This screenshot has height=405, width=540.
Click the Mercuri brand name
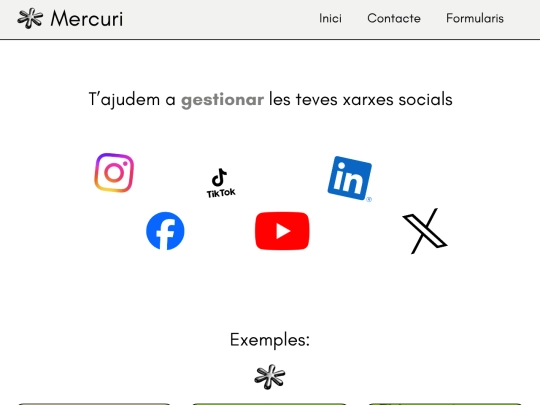[87, 19]
